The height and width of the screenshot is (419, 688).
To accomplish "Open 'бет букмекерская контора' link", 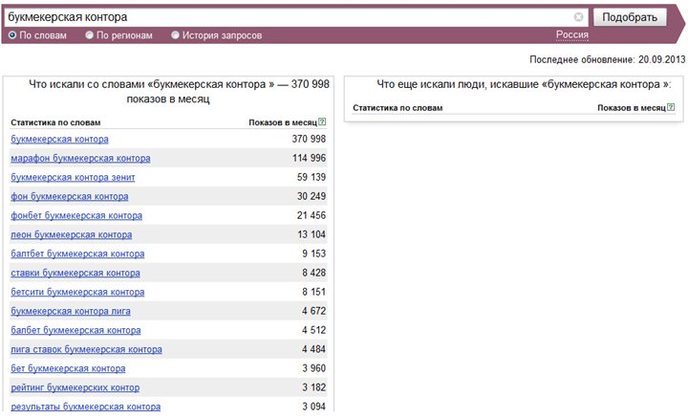I will [68, 369].
